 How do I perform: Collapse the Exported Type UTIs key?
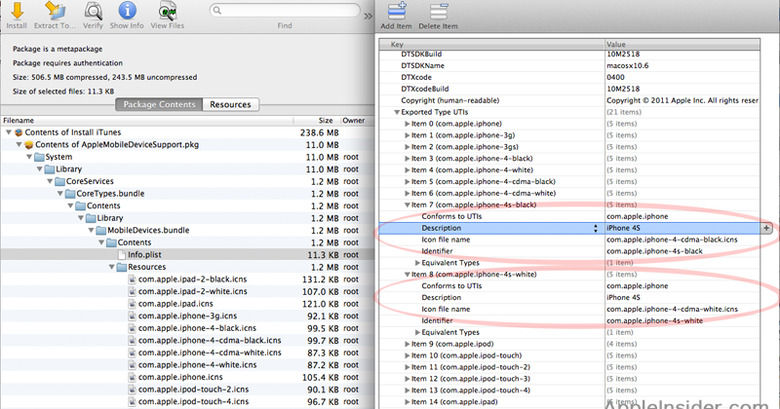click(397, 112)
